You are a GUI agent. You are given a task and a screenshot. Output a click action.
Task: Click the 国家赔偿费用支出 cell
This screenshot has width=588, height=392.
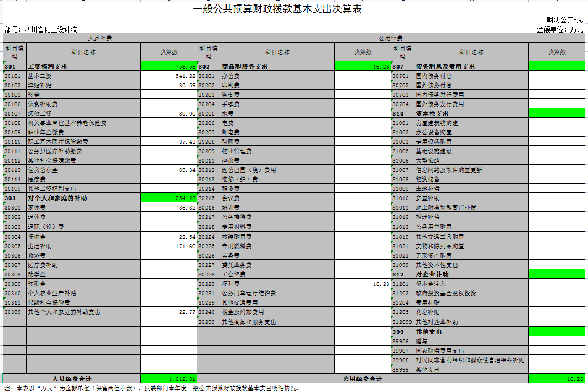click(471, 351)
